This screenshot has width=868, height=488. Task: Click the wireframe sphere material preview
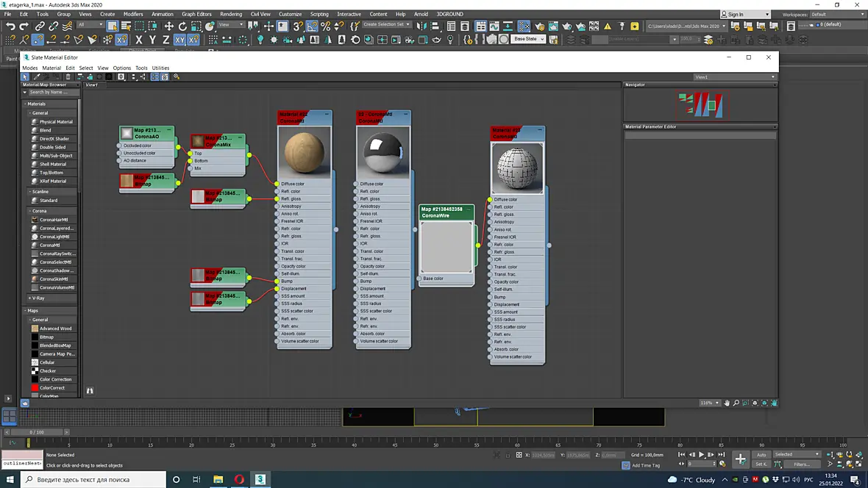517,168
